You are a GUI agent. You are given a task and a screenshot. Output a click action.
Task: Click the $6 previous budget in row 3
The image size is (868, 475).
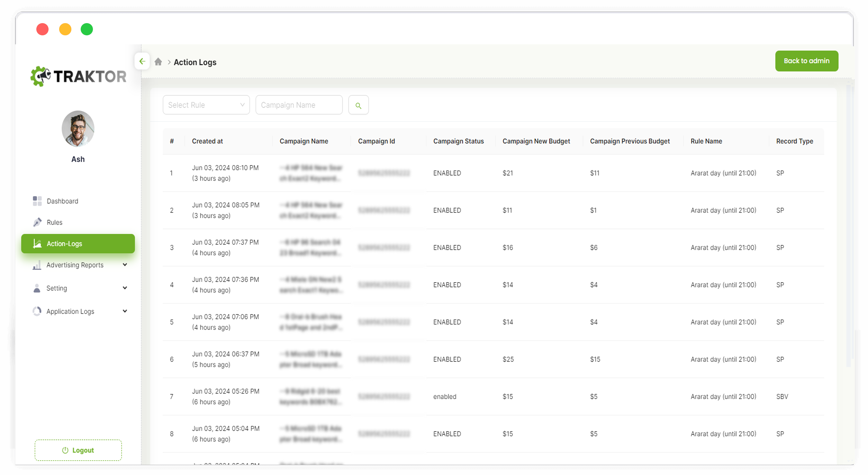click(x=594, y=247)
